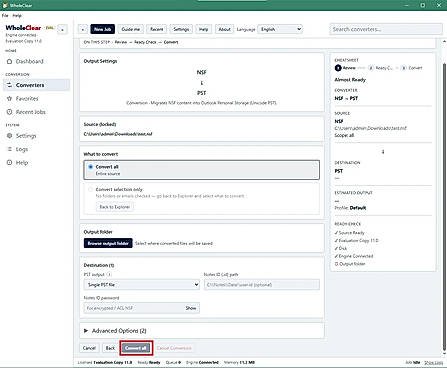
Task: Click the Search converters input field
Action: pyautogui.click(x=386, y=29)
